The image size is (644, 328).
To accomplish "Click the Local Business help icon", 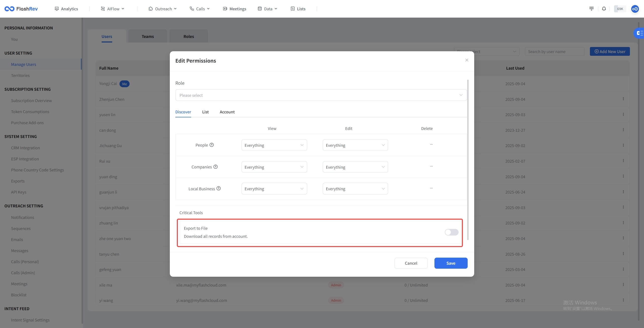I will point(219,188).
